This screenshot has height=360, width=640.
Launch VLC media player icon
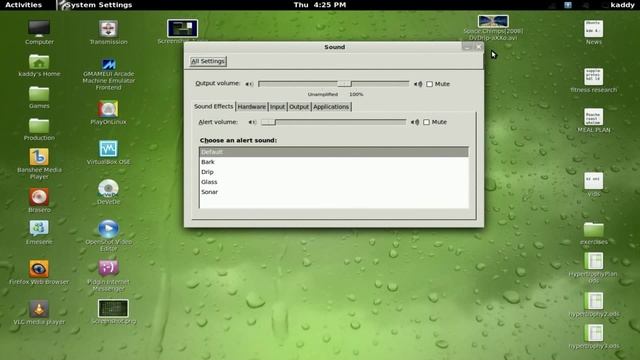[x=39, y=309]
